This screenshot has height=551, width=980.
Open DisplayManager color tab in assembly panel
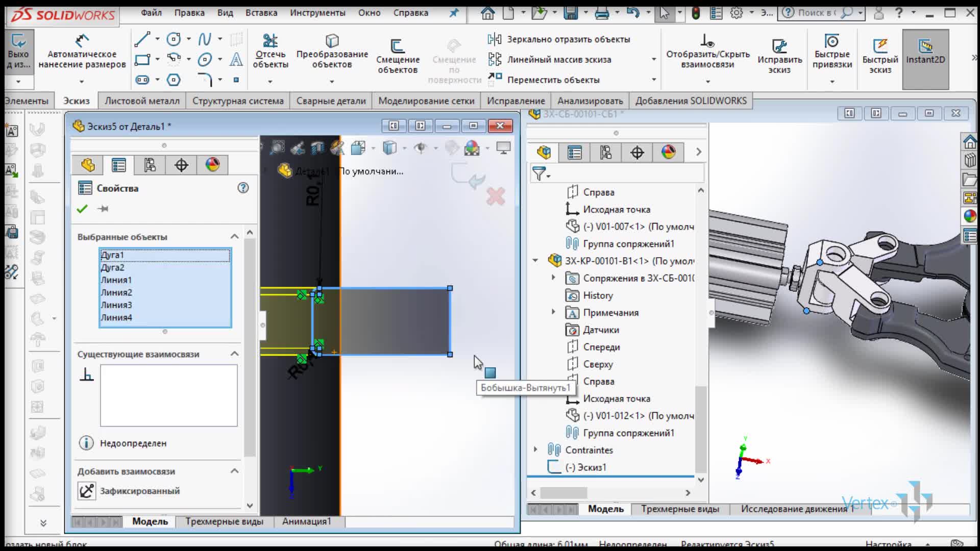pos(668,152)
